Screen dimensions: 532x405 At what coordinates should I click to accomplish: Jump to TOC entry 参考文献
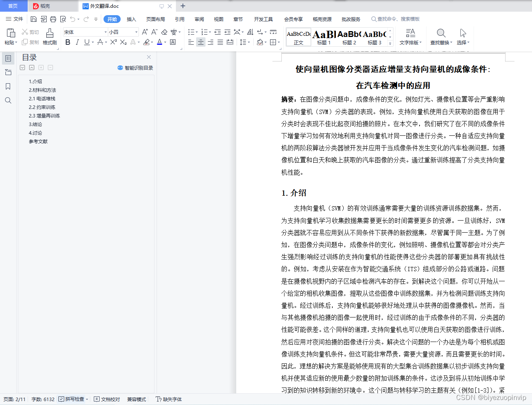[38, 141]
